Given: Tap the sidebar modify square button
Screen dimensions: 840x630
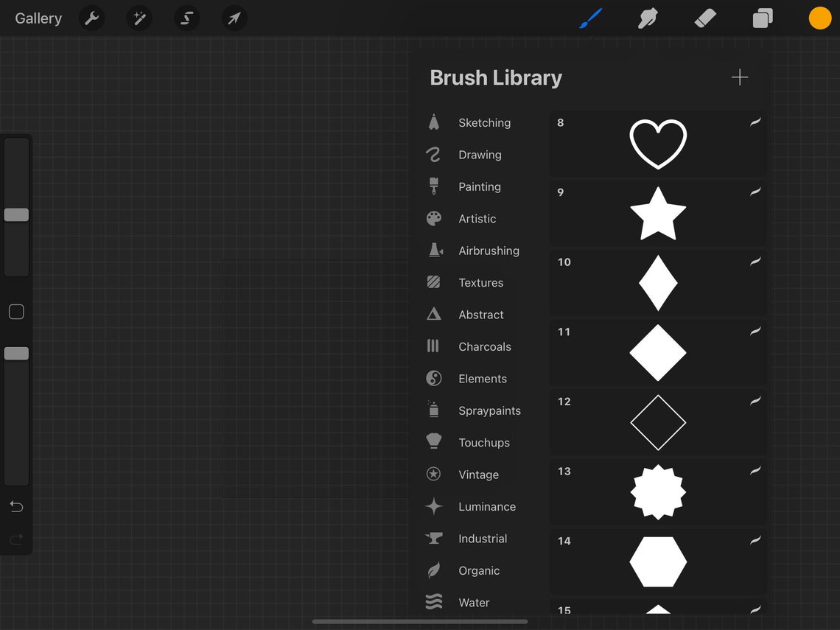Looking at the screenshot, I should tap(16, 311).
